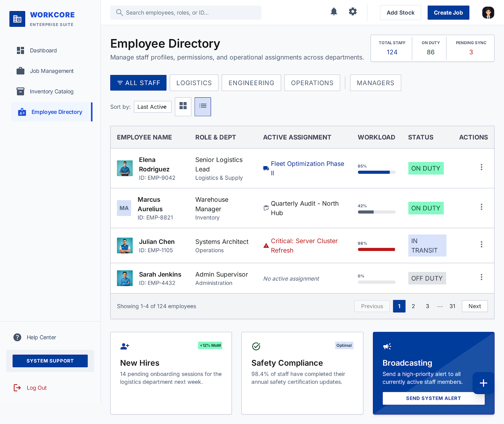Click the floating plus broadcast icon
The height and width of the screenshot is (424, 504).
click(x=483, y=383)
